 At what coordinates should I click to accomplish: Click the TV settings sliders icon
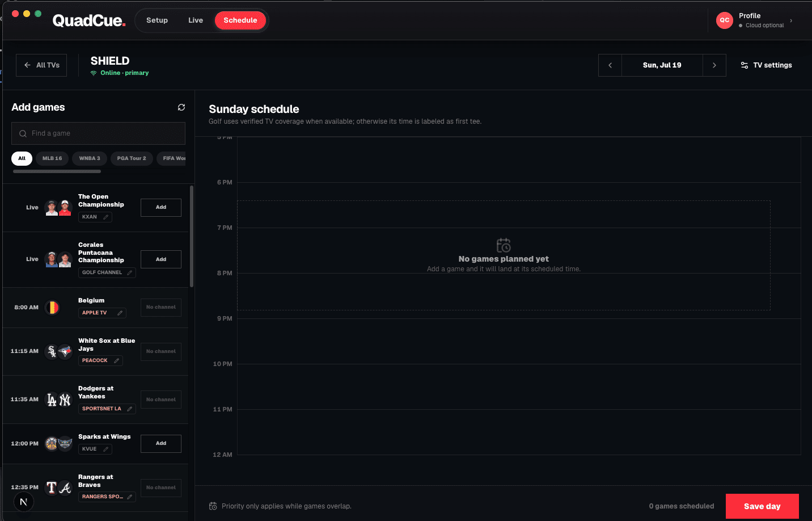click(745, 65)
